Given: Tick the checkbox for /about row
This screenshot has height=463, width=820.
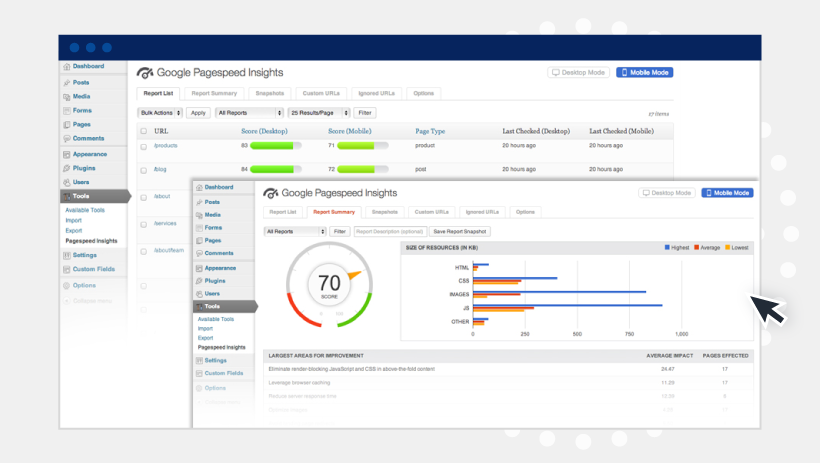Looking at the screenshot, I should [144, 198].
